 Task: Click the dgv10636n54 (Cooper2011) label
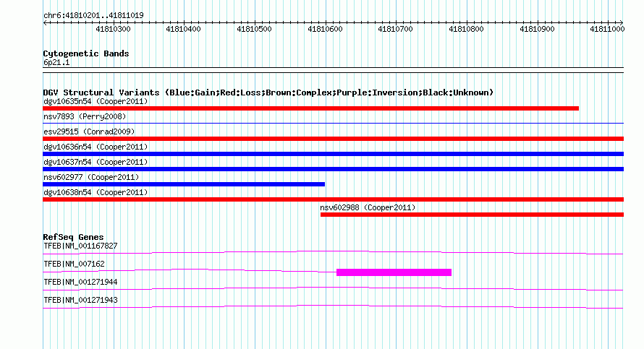pos(96,147)
